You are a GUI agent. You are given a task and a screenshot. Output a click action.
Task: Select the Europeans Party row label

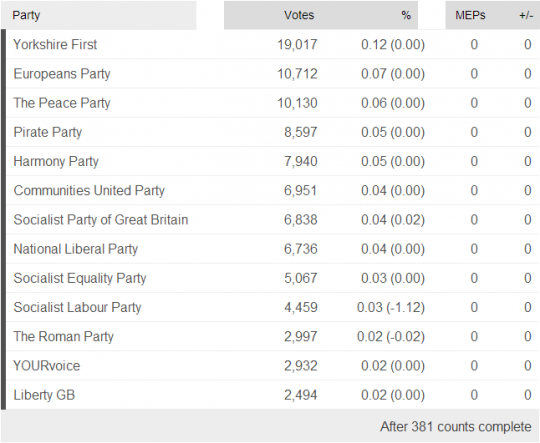pyautogui.click(x=62, y=74)
